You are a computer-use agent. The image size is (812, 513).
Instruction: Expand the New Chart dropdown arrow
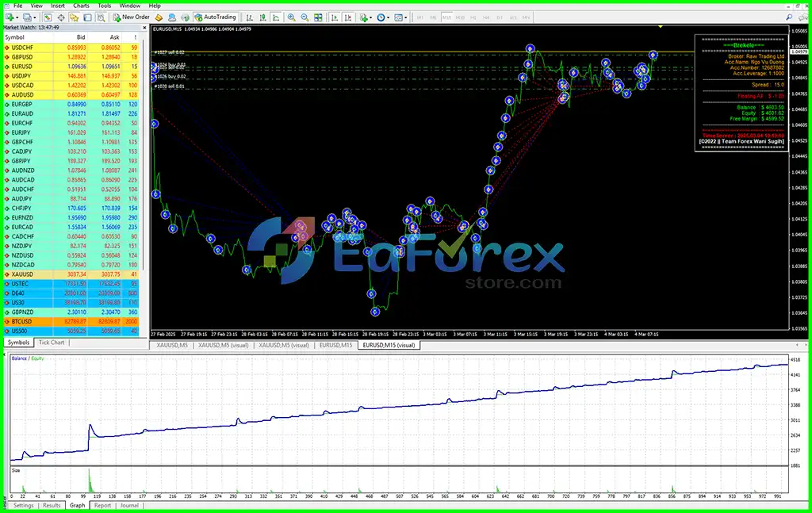coord(17,17)
